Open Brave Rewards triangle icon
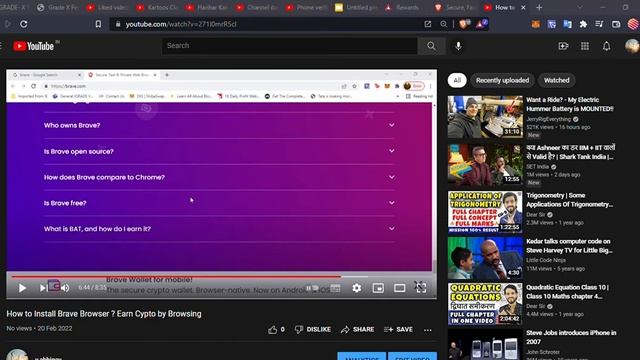 tap(481, 24)
